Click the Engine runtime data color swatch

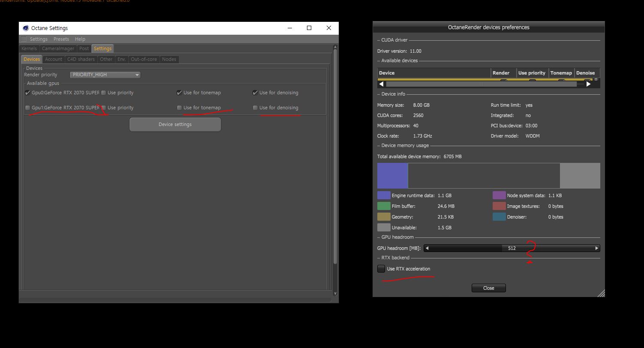point(384,195)
